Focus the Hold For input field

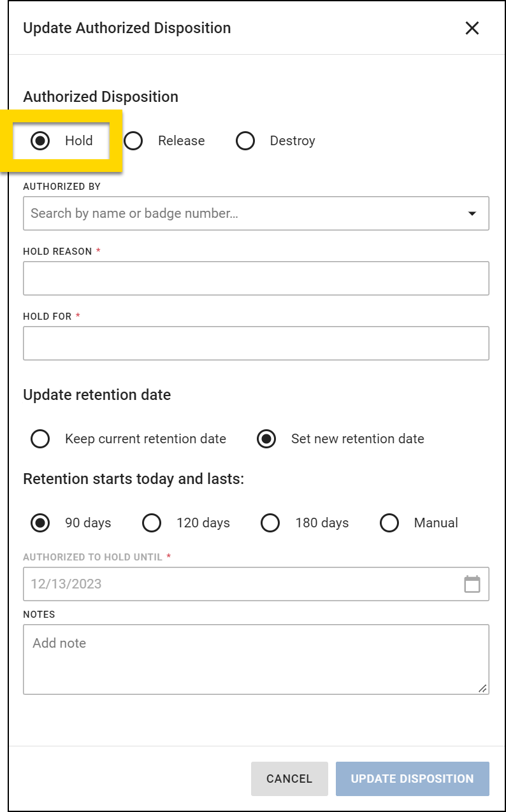[255, 343]
